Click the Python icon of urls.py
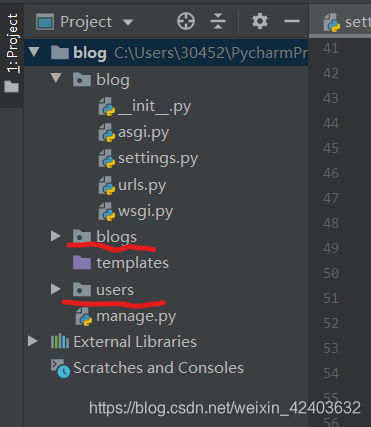The image size is (371, 427). point(107,185)
